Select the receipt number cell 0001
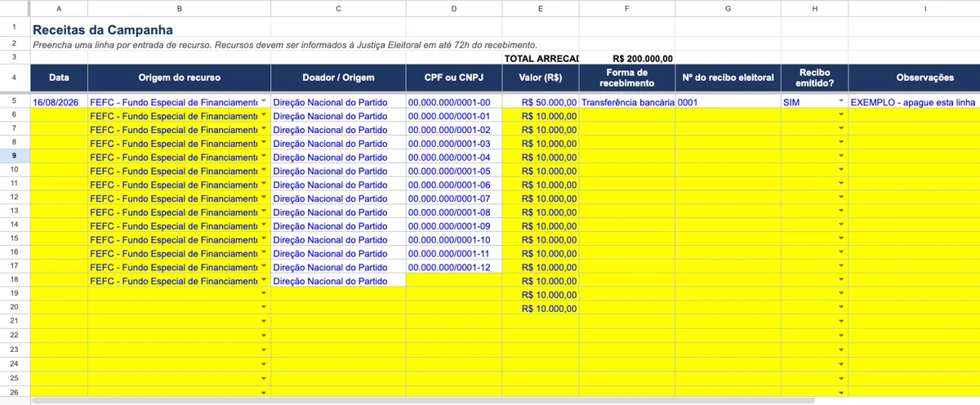The image size is (980, 405). pos(728,102)
